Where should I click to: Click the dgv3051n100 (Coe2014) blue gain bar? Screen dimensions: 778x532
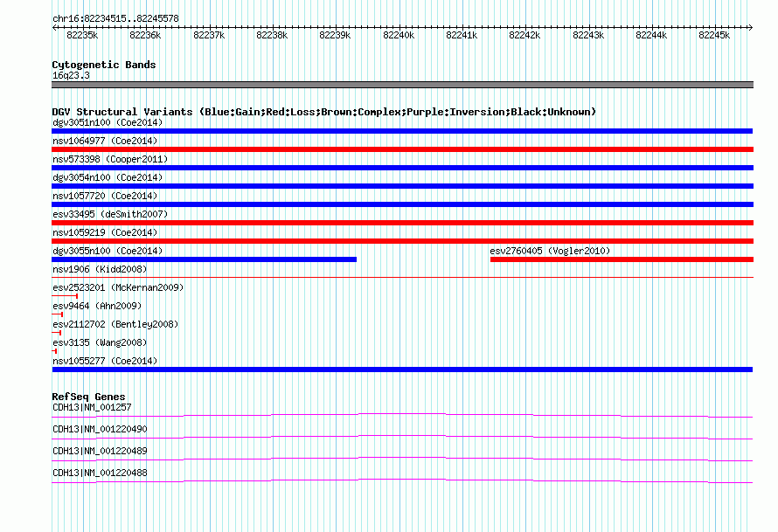402,131
